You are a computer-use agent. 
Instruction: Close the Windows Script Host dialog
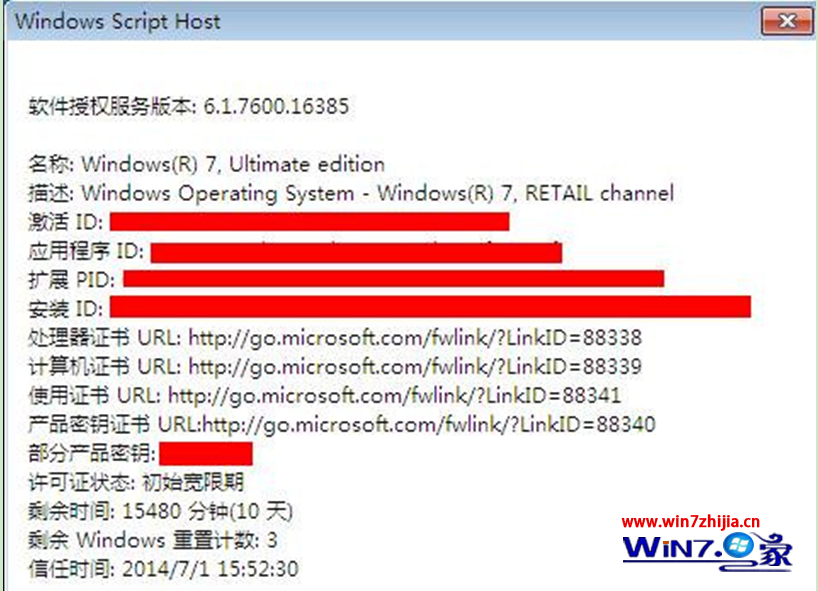pos(786,21)
